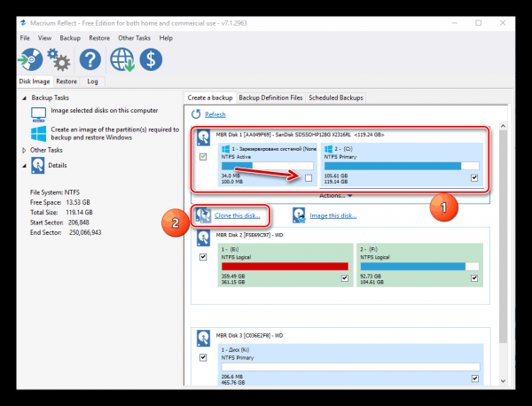532x406 pixels.
Task: Click the create rescue media disc icon
Action: coord(30,59)
